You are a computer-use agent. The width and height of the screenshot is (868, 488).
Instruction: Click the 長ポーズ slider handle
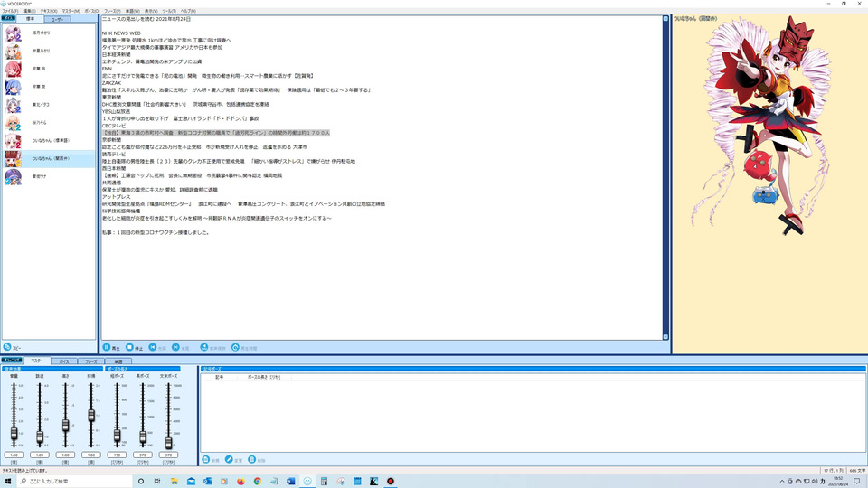point(143,437)
